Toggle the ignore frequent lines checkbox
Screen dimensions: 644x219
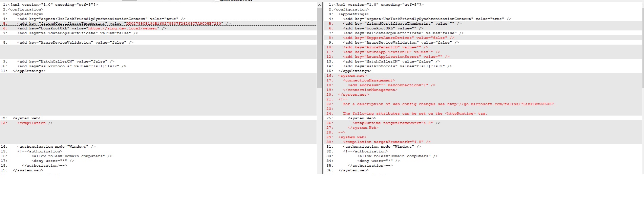click(x=216, y=0)
